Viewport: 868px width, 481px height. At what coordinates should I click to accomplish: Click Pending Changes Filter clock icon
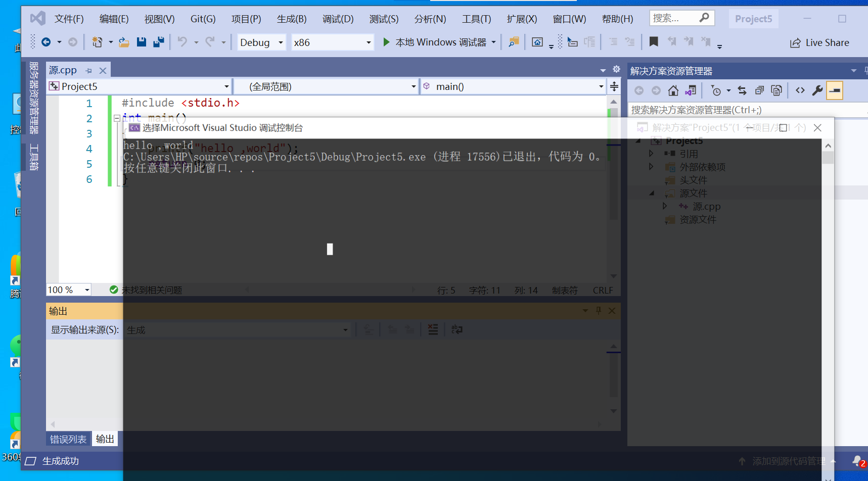pos(716,90)
